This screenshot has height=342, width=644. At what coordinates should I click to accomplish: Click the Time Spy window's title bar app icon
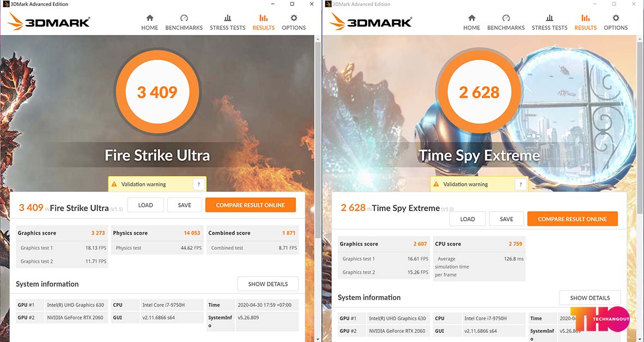click(x=328, y=4)
